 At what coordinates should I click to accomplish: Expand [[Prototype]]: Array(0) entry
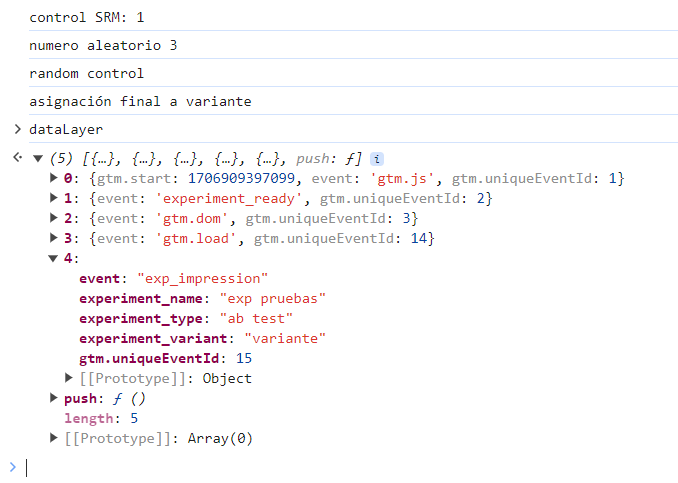point(54,438)
